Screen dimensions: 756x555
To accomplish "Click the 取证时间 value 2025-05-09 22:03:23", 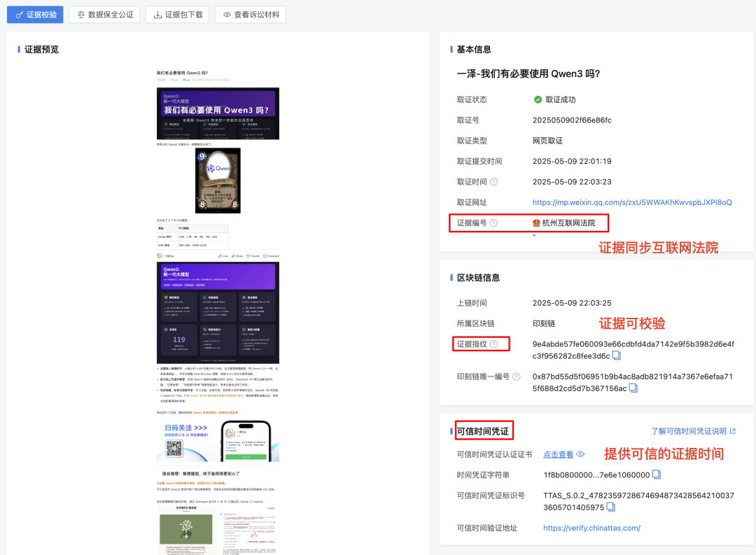I will (x=572, y=182).
